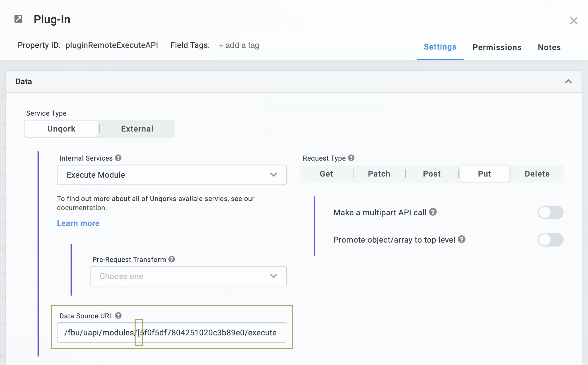588x365 pixels.
Task: Switch to the Settings tab
Action: pos(440,47)
